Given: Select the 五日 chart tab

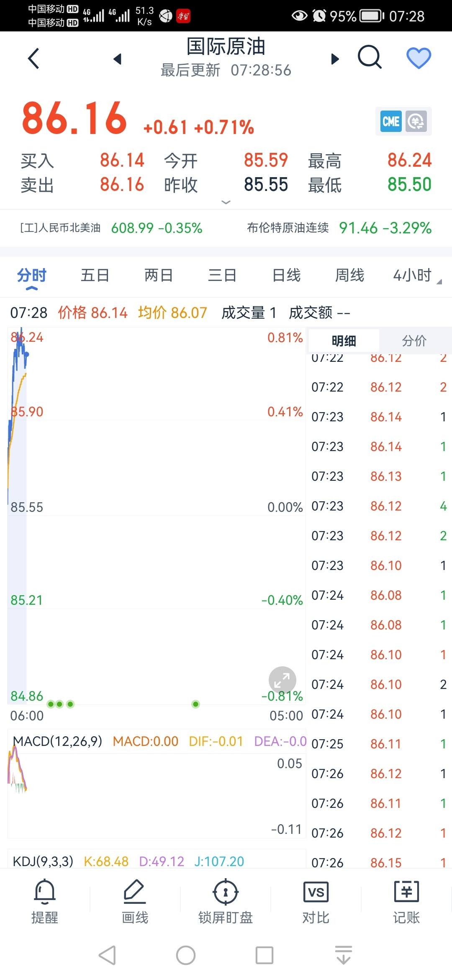Looking at the screenshot, I should pos(95,276).
